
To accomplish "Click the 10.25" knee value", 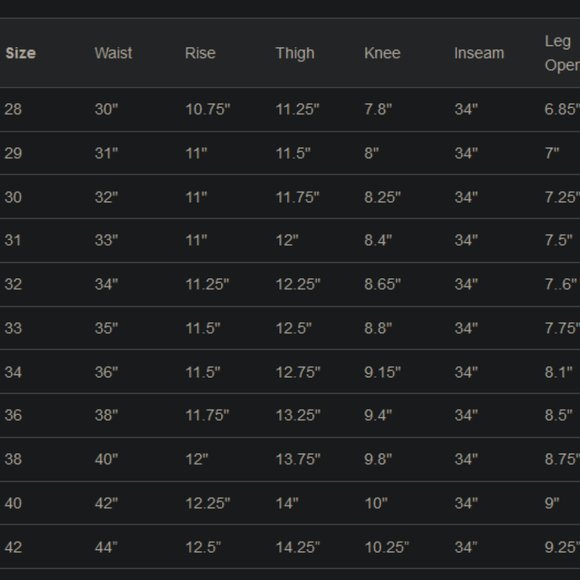I will tap(387, 547).
